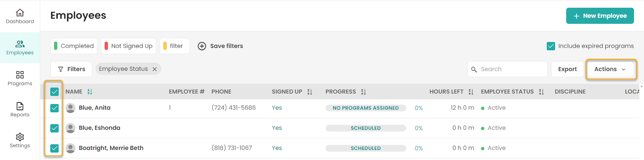The height and width of the screenshot is (160, 644).
Task: Click the plus icon beside Save filters
Action: (202, 46)
